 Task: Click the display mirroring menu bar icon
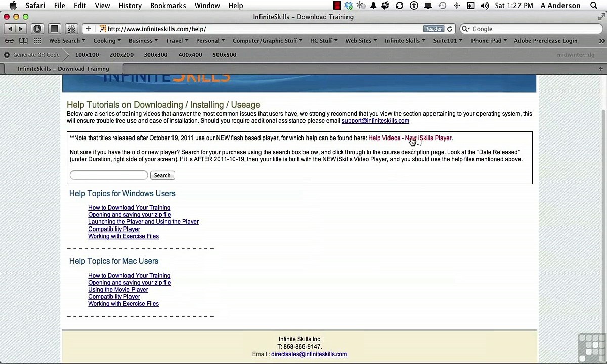click(x=428, y=6)
